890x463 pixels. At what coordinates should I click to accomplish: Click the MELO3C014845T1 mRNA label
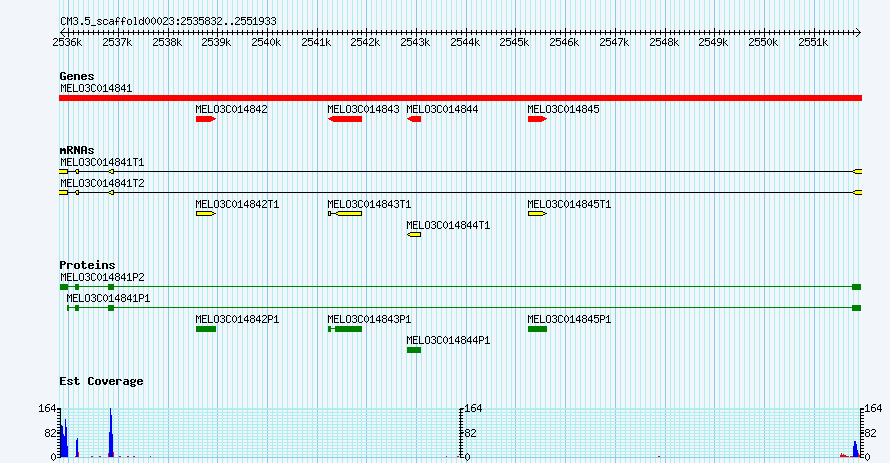coord(569,204)
